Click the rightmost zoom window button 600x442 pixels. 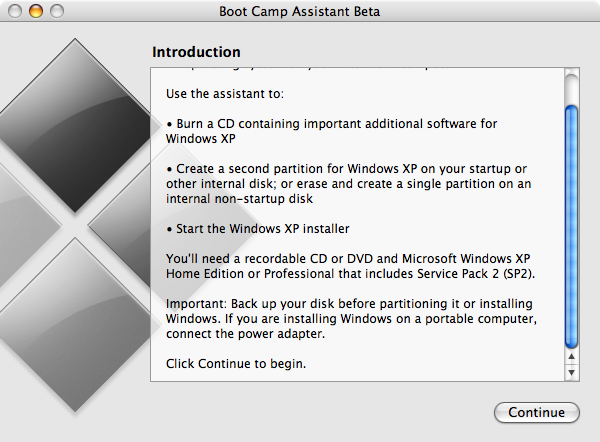click(57, 11)
